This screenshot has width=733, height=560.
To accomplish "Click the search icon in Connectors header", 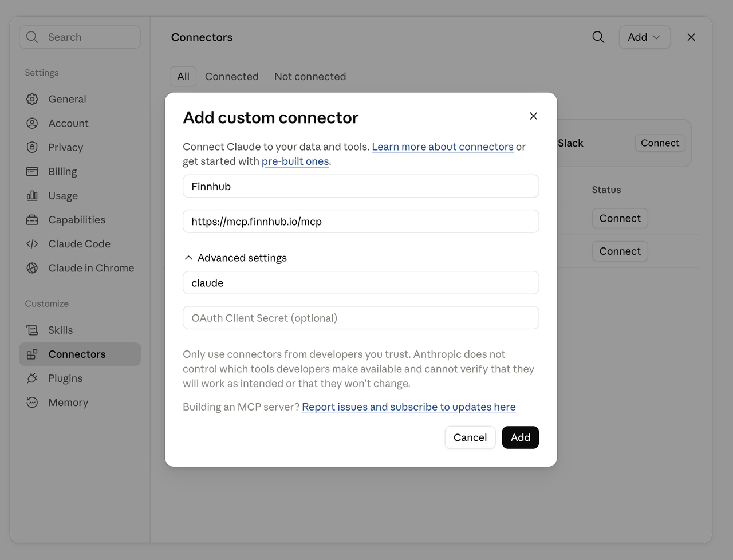I will (598, 37).
